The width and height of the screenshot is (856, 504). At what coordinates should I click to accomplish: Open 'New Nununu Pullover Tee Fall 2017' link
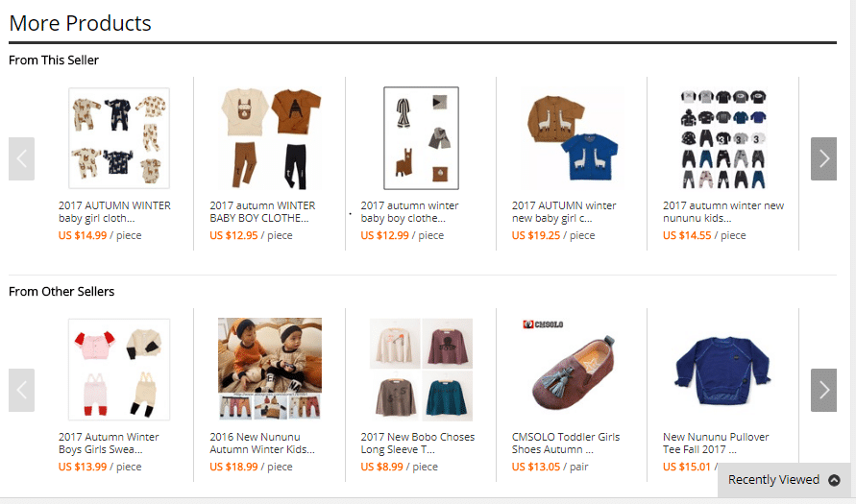point(716,443)
